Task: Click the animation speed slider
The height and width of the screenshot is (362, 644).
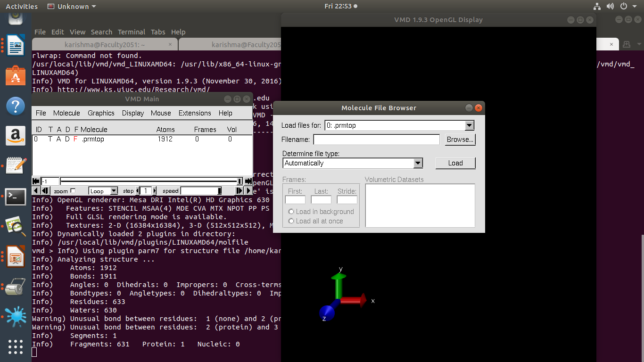Action: coord(201,191)
